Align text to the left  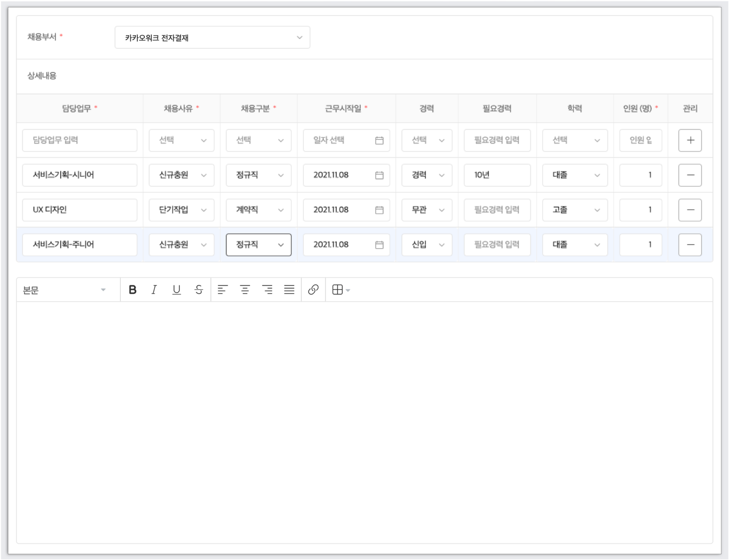coord(222,290)
